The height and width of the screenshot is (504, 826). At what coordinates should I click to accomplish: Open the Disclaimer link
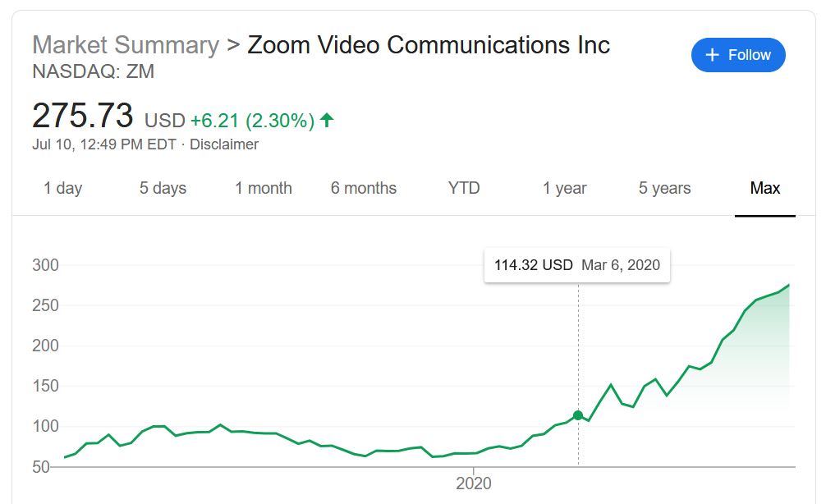click(225, 144)
